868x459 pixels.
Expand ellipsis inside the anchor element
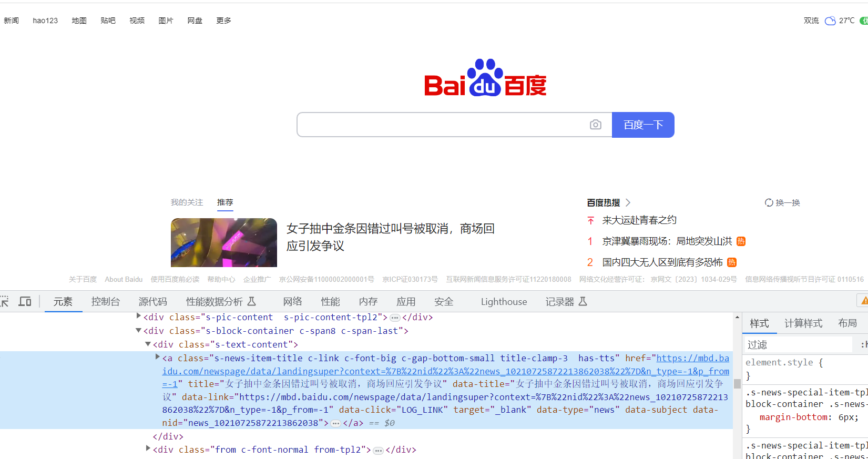pos(335,423)
